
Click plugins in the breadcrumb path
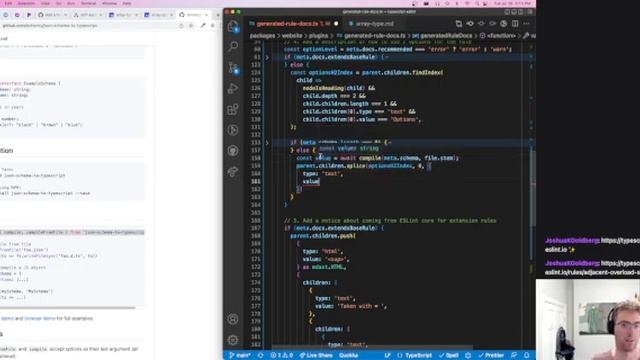point(318,36)
